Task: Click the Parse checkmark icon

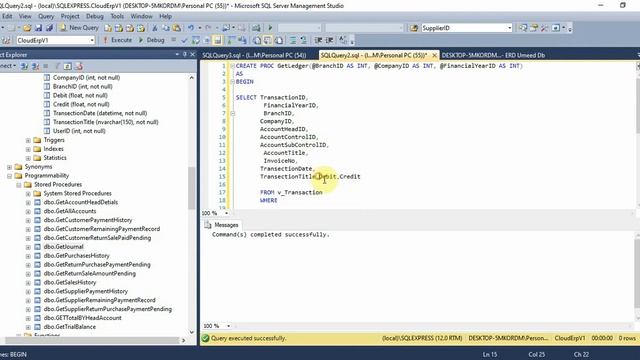Action: [184, 40]
